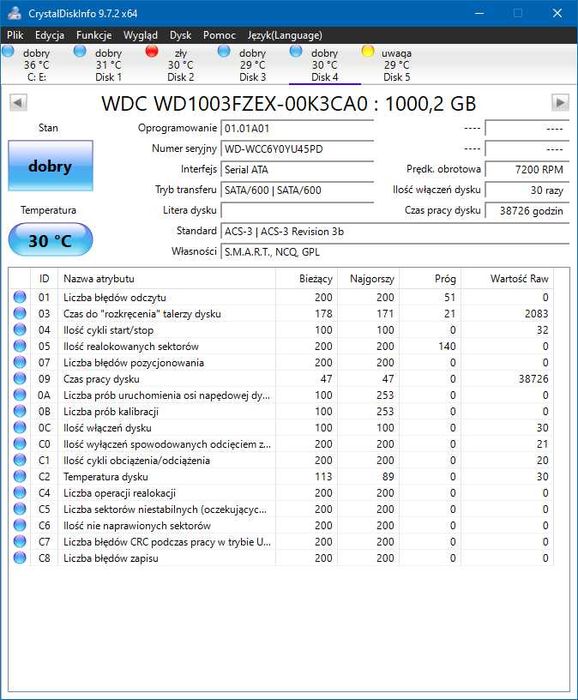578x700 pixels.
Task: Click the red status icon of Disk 2
Action: click(152, 51)
